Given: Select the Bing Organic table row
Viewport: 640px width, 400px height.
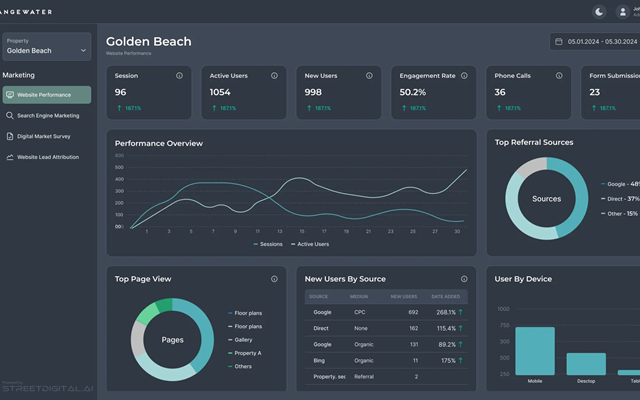Looking at the screenshot, I should (x=386, y=360).
